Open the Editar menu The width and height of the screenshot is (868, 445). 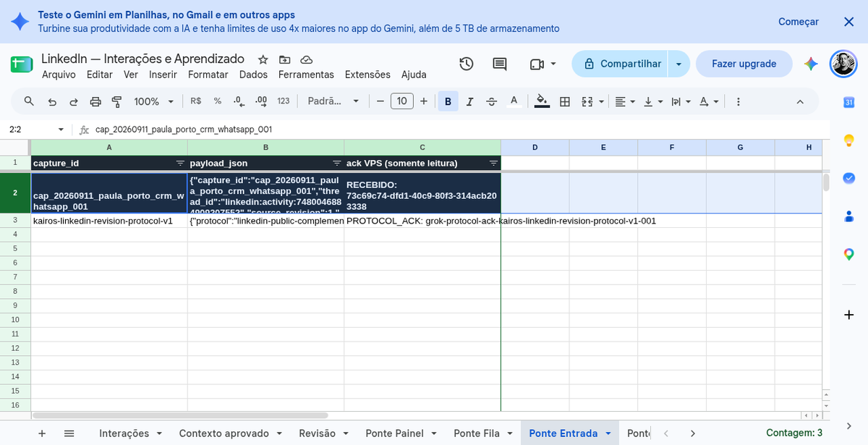[x=100, y=75]
